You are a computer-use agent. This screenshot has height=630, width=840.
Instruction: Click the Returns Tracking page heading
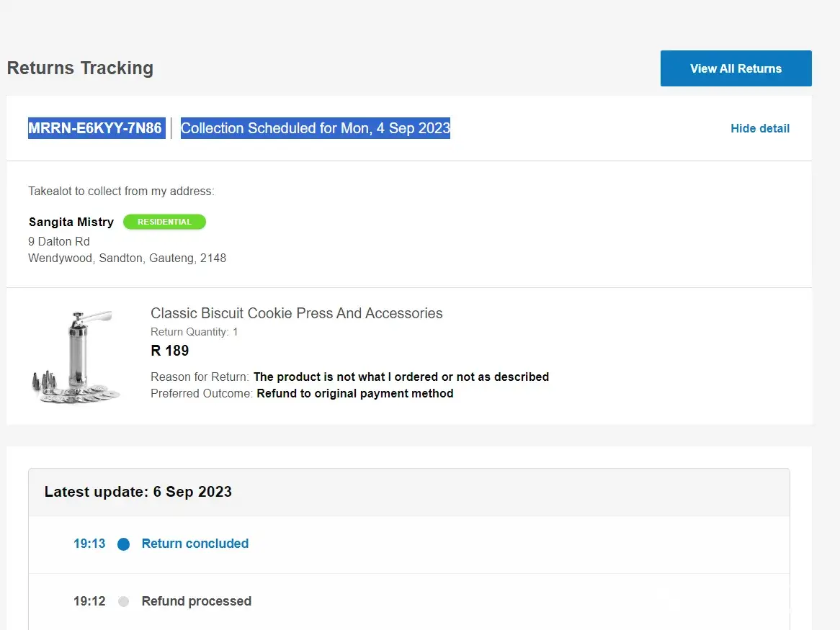pyautogui.click(x=80, y=68)
